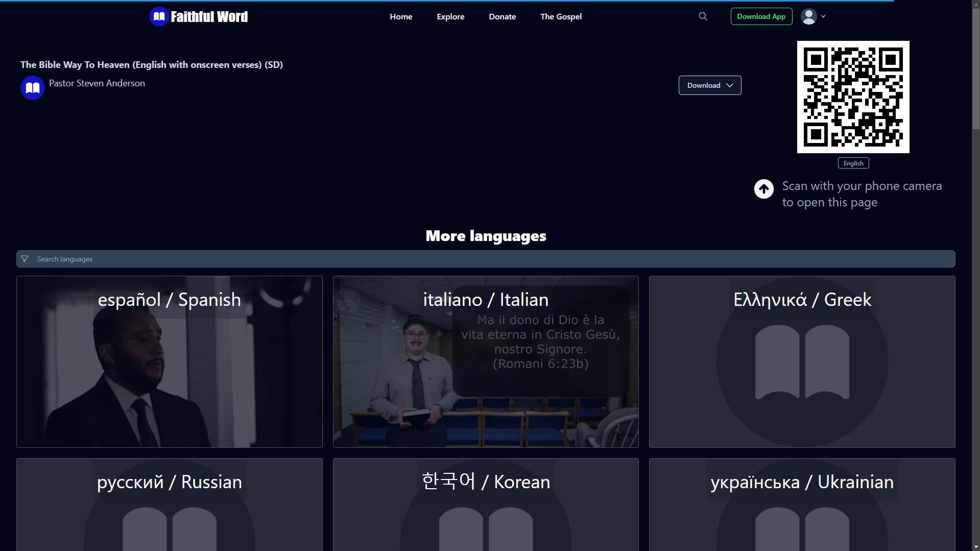This screenshot has width=980, height=551.
Task: Click the filter funnel icon in search bar
Action: (x=25, y=259)
